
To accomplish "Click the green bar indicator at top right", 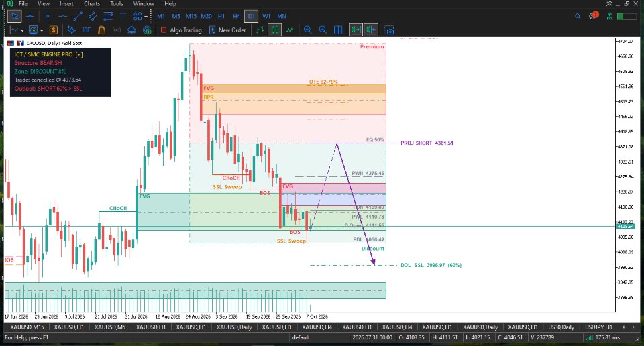I will click(x=627, y=16).
